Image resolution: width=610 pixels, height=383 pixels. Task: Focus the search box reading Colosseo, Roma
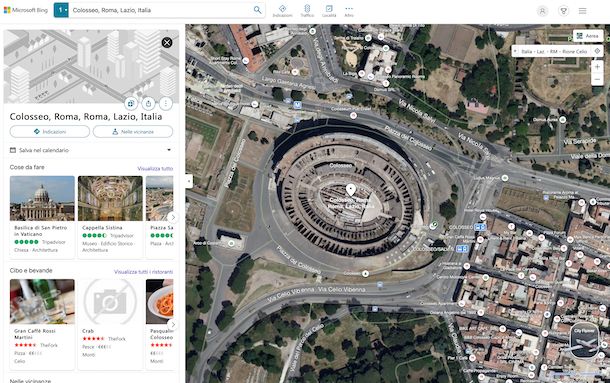pyautogui.click(x=160, y=10)
